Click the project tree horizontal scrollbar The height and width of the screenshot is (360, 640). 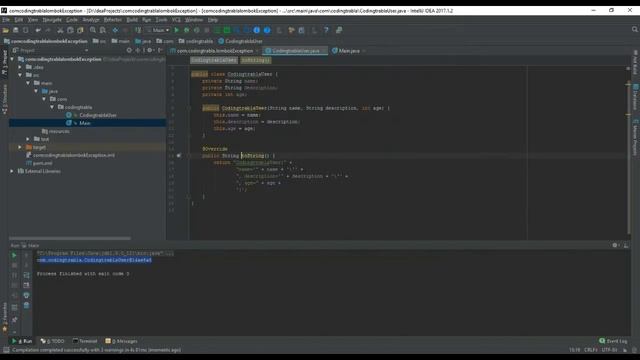(x=70, y=238)
